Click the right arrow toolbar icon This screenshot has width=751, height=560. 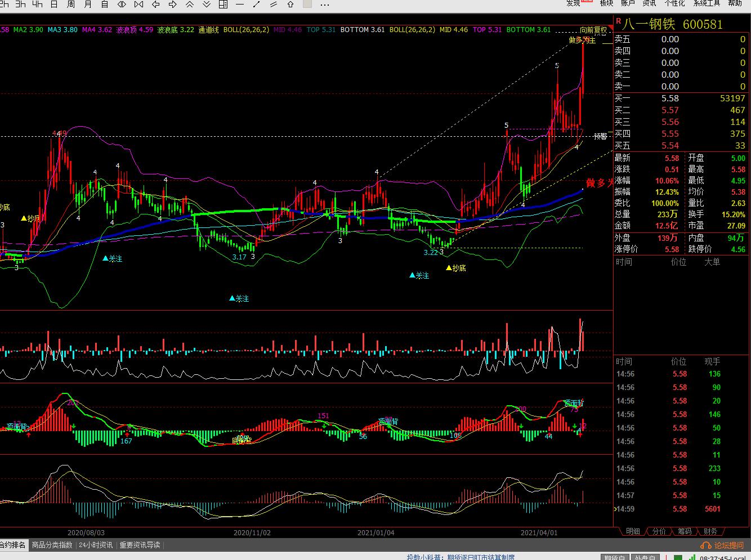pyautogui.click(x=173, y=4)
